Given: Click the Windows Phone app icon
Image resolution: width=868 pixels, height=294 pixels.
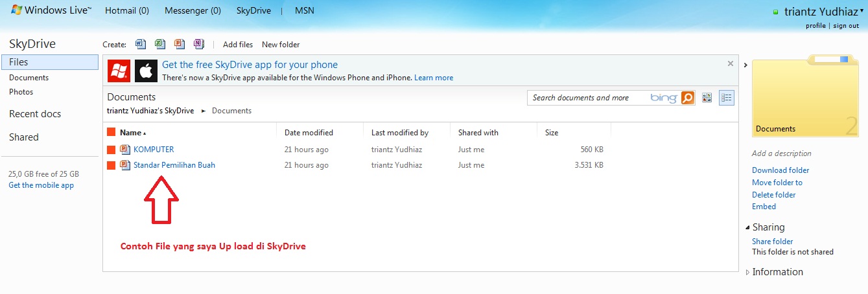Looking at the screenshot, I should click(119, 71).
